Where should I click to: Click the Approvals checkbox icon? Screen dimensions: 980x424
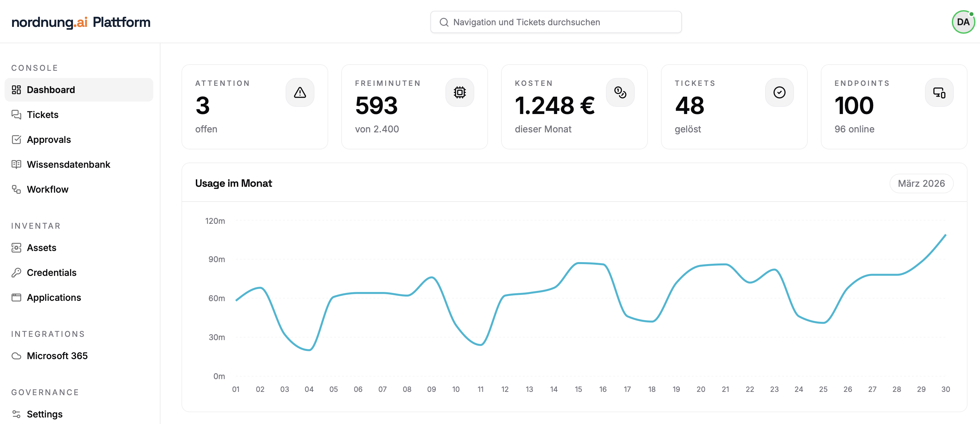(16, 140)
